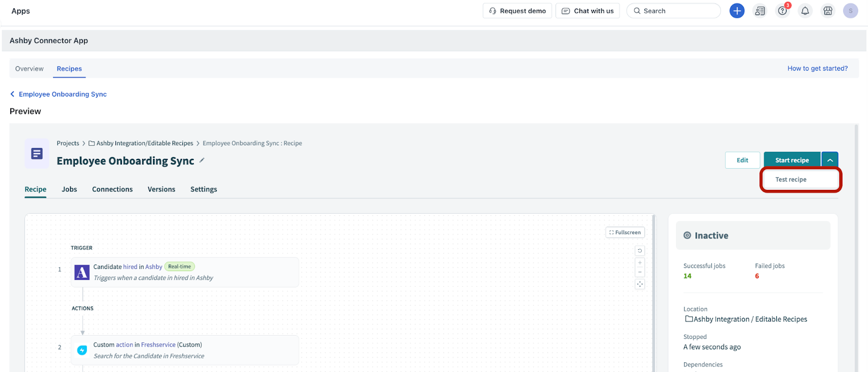Click the folder icon in breadcrumb
This screenshot has width=868, height=372.
point(92,143)
